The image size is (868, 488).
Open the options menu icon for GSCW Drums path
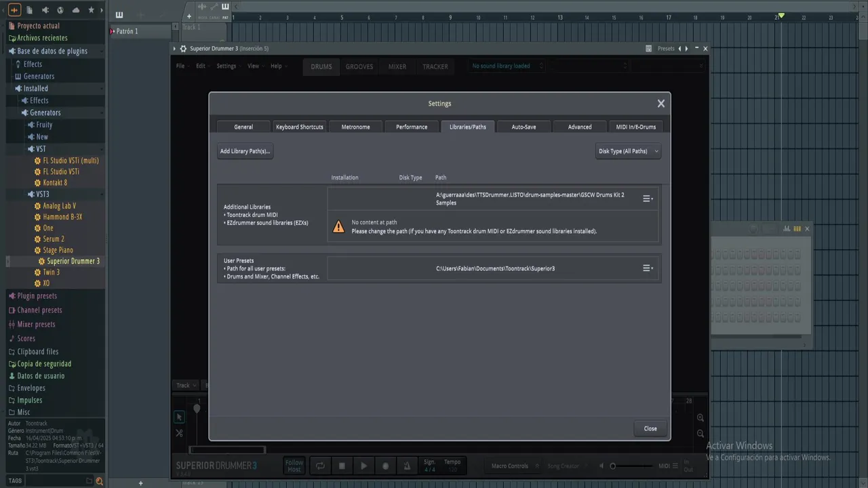(x=648, y=199)
